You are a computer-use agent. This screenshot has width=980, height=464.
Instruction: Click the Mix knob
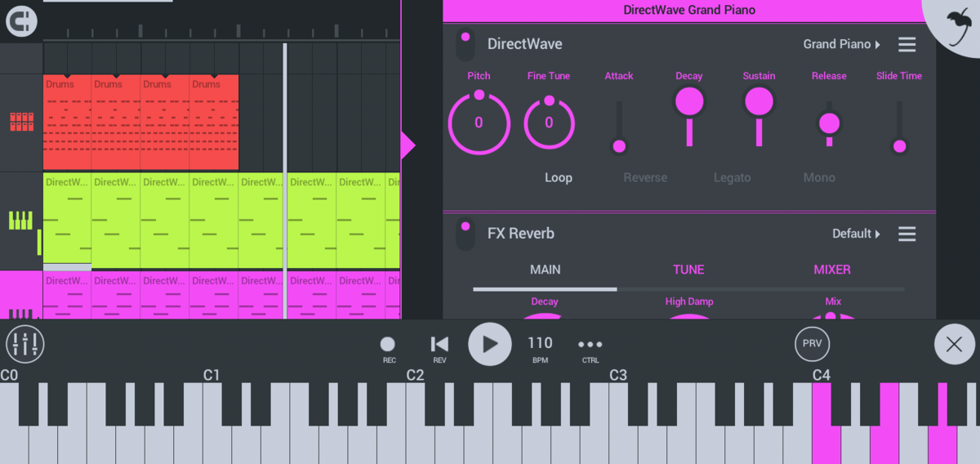pyautogui.click(x=833, y=315)
